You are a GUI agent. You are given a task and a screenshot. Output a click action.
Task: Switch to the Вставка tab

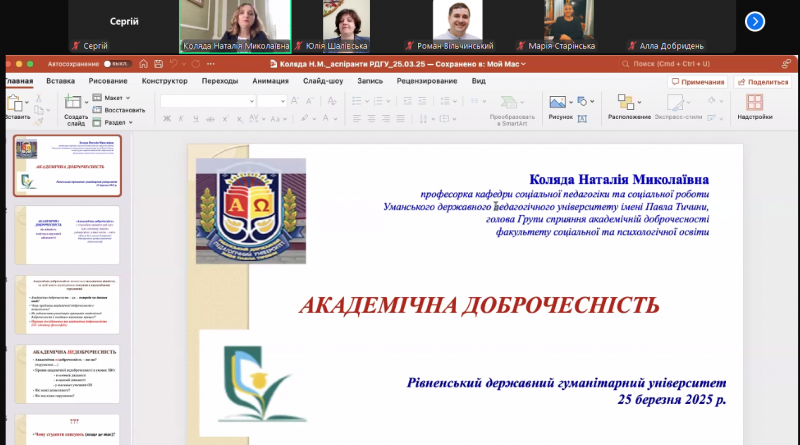pos(60,81)
